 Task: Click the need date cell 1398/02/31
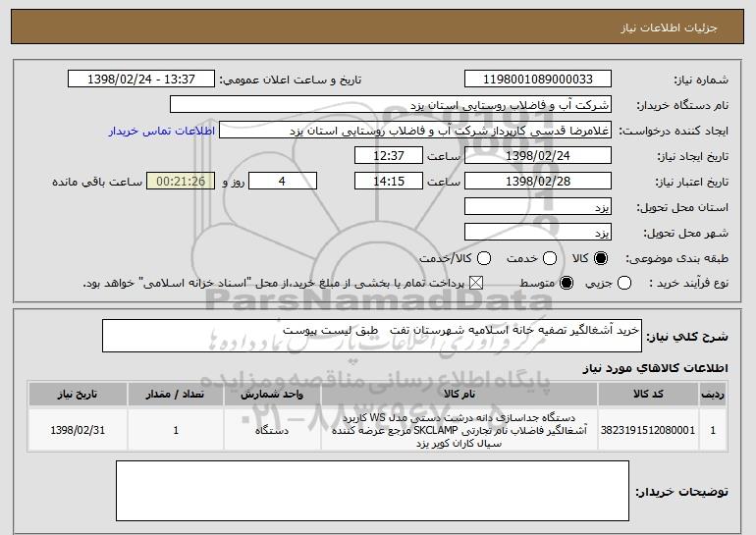pyautogui.click(x=78, y=430)
